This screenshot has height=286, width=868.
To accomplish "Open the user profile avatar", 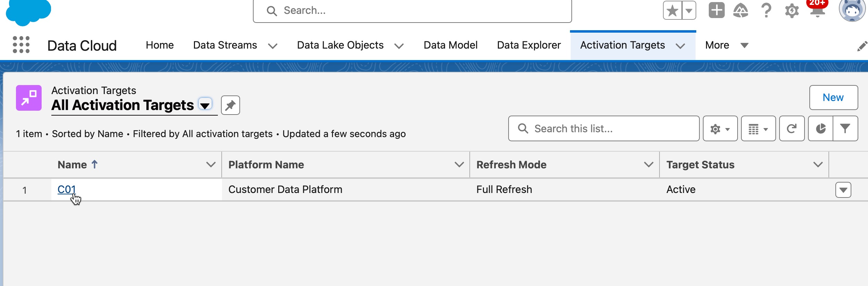I will (852, 10).
